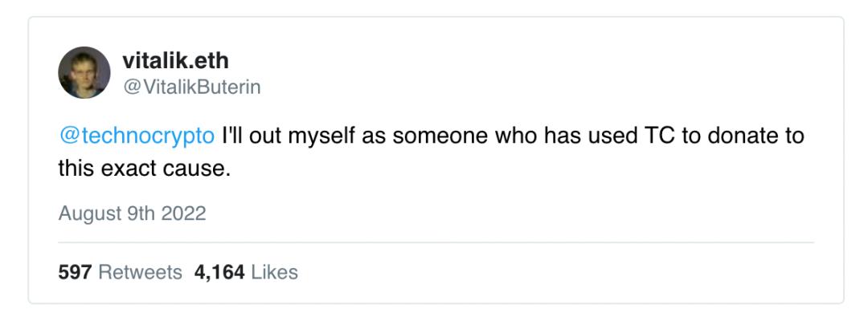Click the phrase "this exact cause."
868x321 pixels.
click(144, 169)
